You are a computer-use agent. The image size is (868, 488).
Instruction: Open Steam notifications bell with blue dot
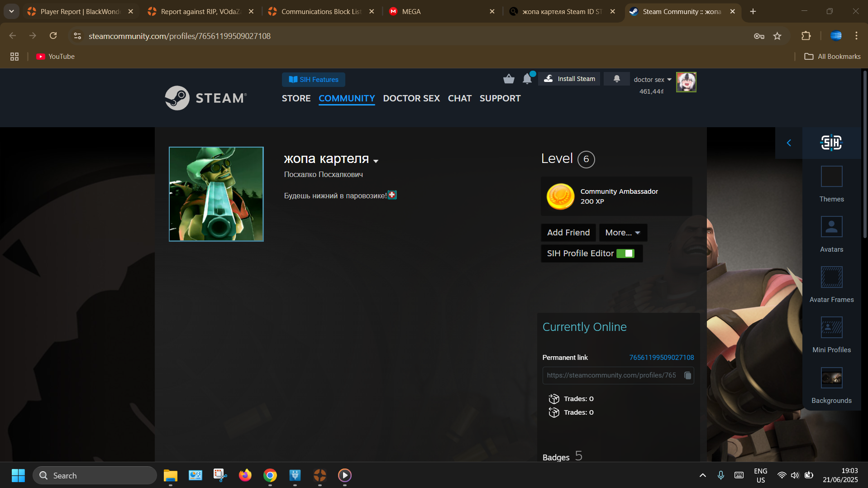[x=527, y=79]
